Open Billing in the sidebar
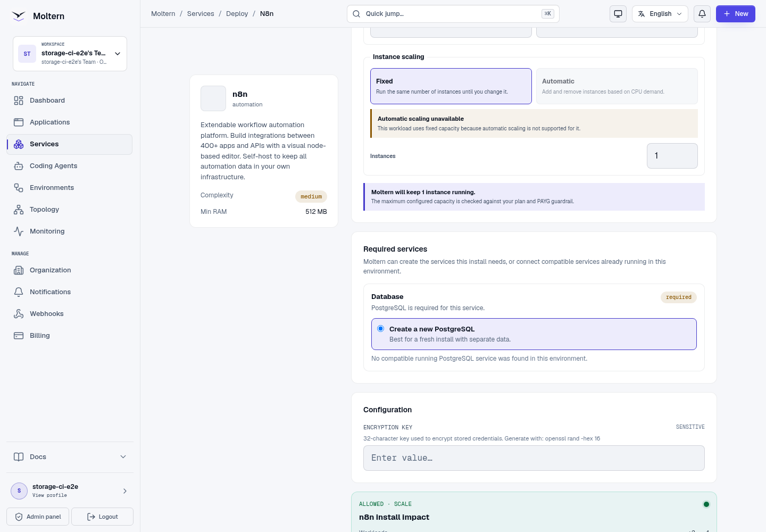Image resolution: width=766 pixels, height=532 pixels. [x=69, y=336]
